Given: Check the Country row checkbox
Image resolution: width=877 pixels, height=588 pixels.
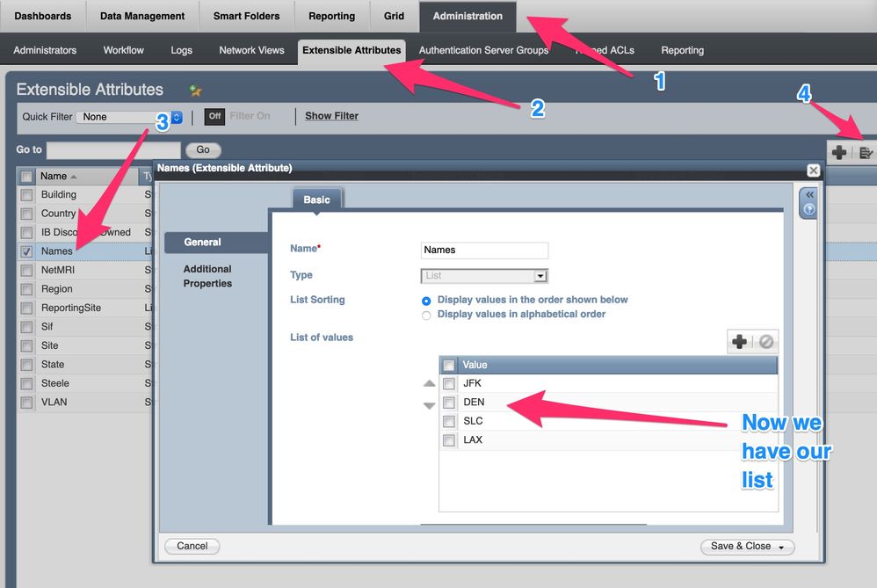Looking at the screenshot, I should (26, 214).
